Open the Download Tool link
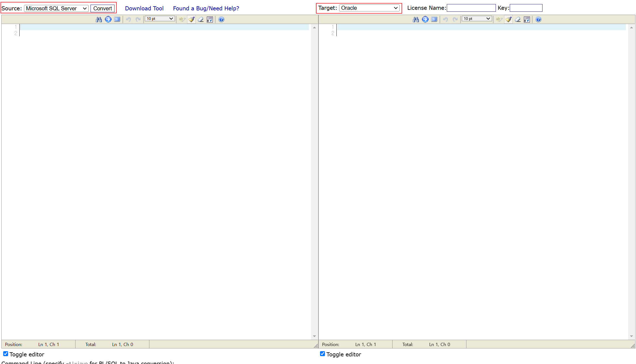Viewport: 636px width, 364px height. pyautogui.click(x=144, y=8)
